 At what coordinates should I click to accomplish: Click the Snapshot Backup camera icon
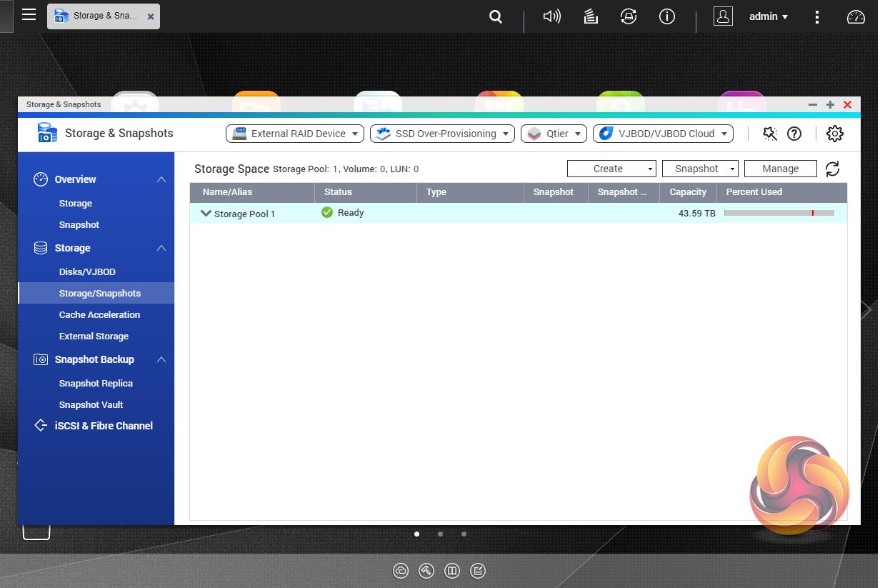coord(41,359)
